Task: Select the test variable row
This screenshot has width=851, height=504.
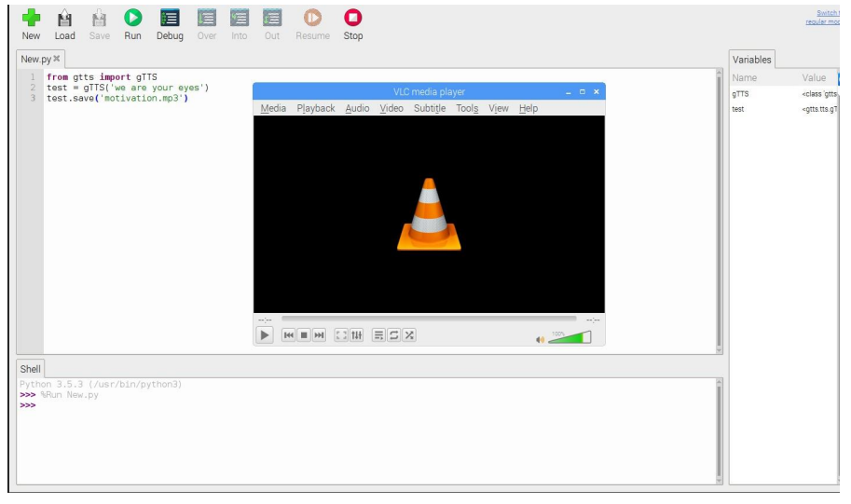Action: (784, 109)
